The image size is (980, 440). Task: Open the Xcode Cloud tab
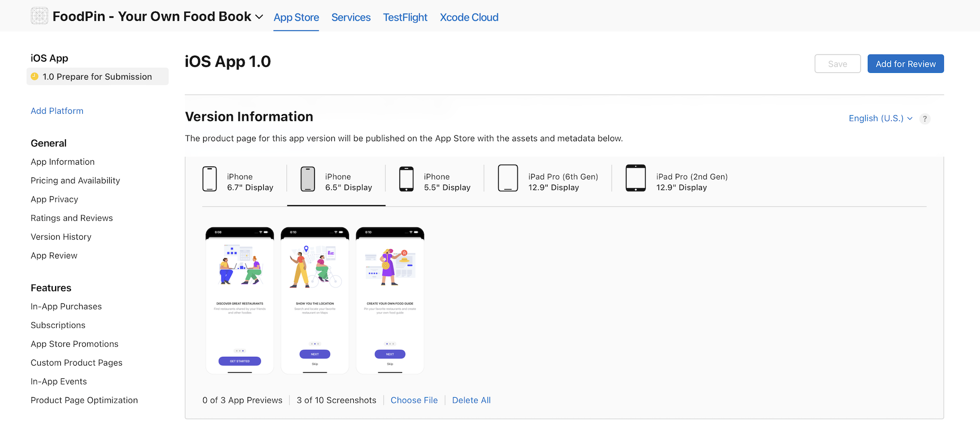pos(469,17)
